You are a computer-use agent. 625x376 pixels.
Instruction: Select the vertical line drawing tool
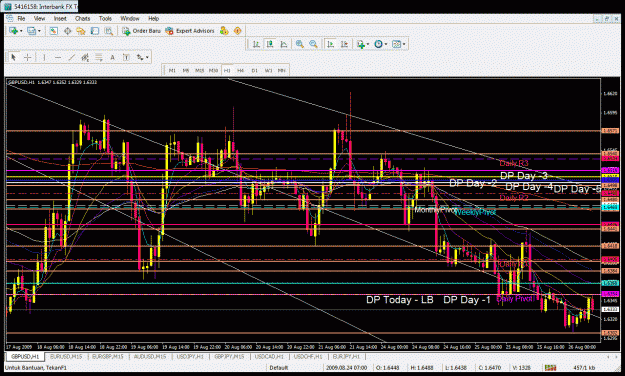tap(44, 57)
